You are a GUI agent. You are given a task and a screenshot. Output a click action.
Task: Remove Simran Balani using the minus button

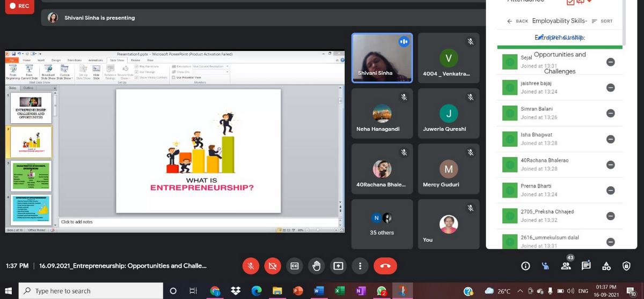point(610,113)
